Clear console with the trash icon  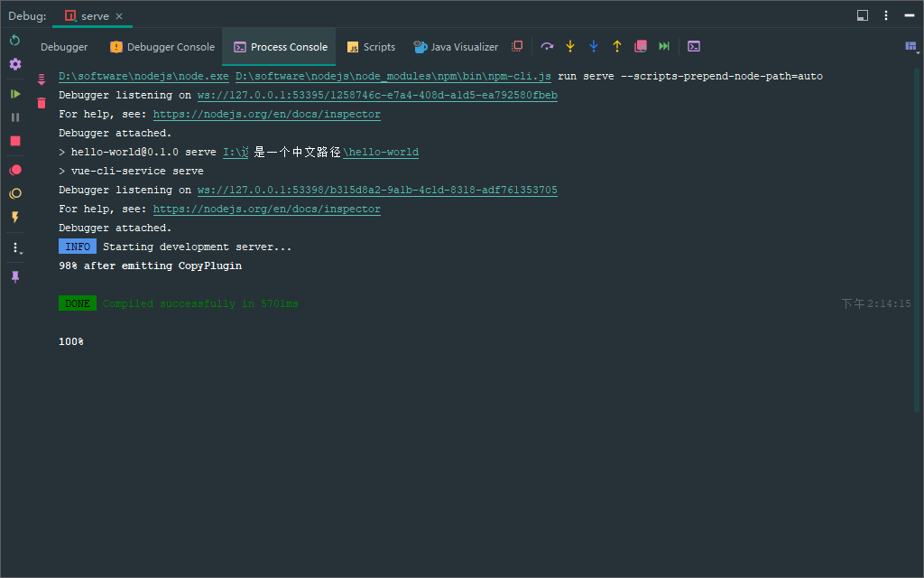click(x=42, y=103)
